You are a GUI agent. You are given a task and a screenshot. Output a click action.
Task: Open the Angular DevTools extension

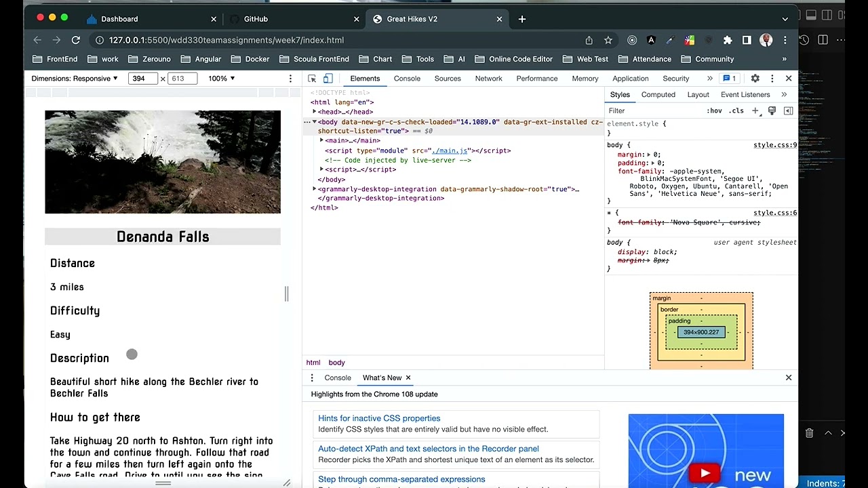pyautogui.click(x=651, y=40)
